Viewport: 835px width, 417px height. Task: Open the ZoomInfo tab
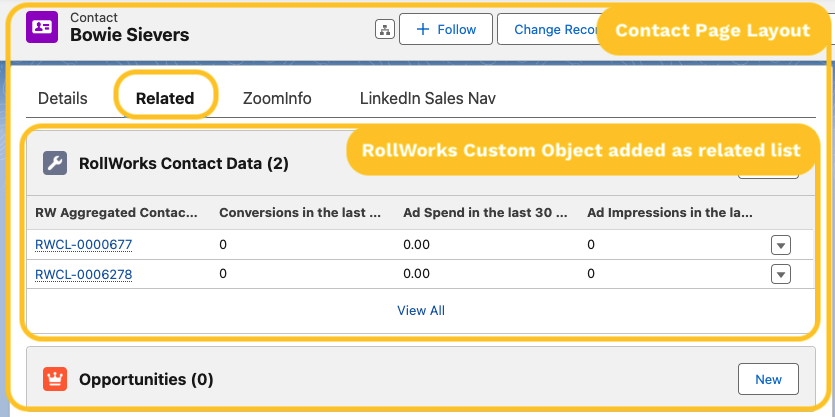(x=277, y=98)
